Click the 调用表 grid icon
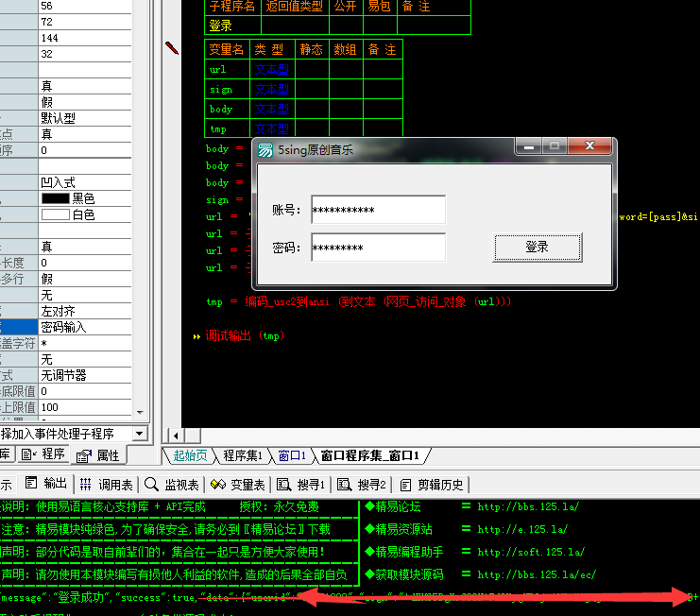Viewport: 700px width, 616px height. [x=85, y=484]
